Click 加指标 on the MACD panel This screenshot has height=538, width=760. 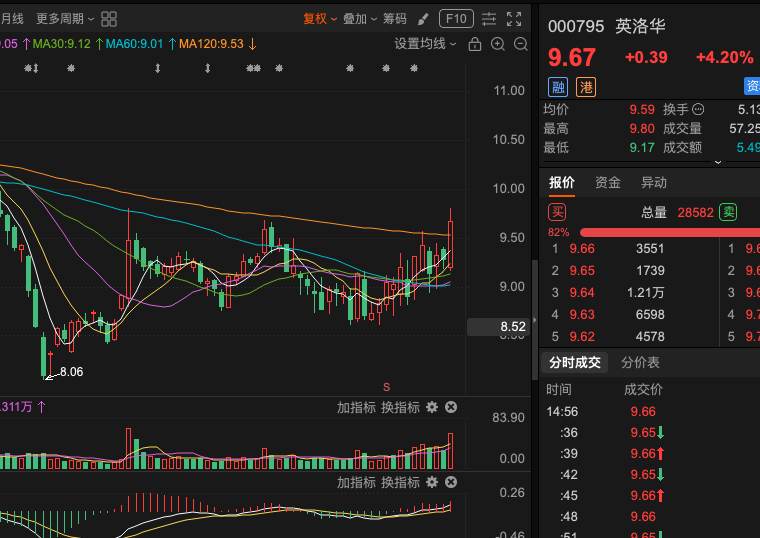pos(356,483)
